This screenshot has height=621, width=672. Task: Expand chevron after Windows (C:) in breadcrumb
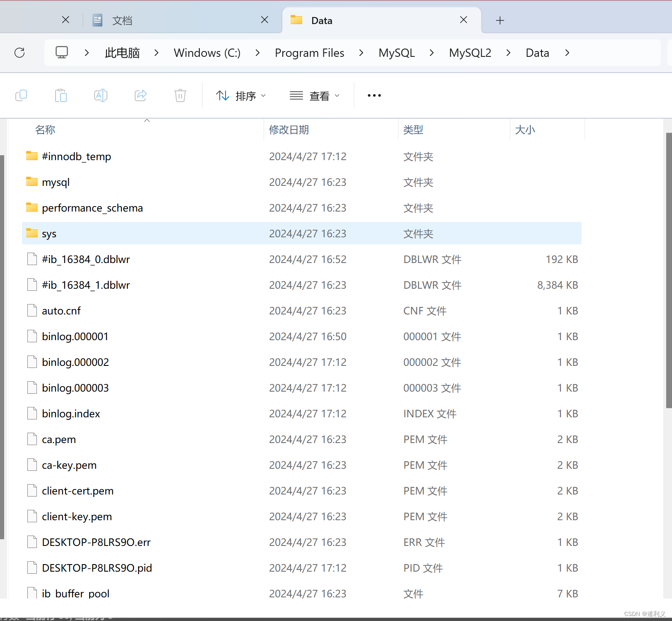coord(257,53)
